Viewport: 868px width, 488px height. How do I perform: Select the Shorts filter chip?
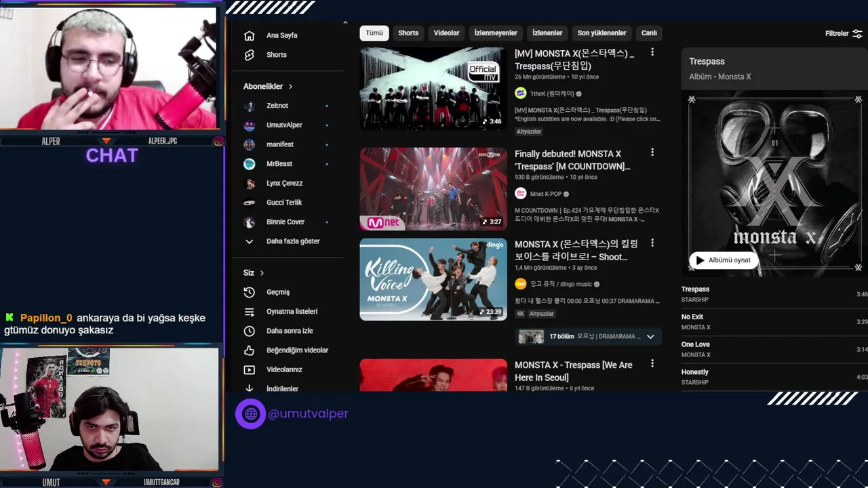pyautogui.click(x=408, y=33)
